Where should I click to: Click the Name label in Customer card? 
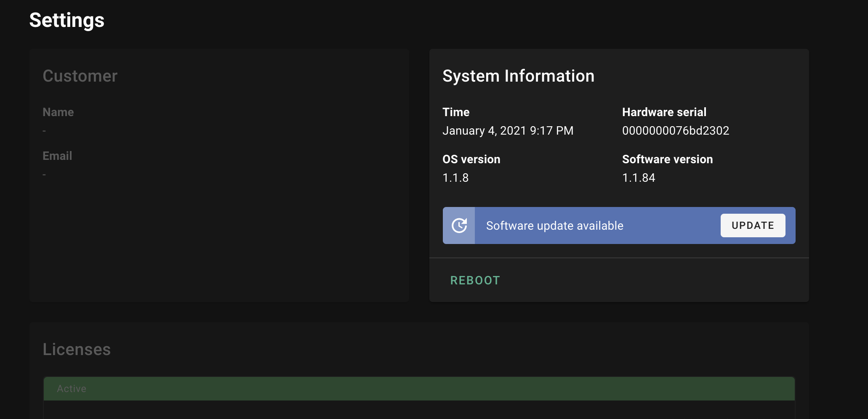[x=58, y=112]
